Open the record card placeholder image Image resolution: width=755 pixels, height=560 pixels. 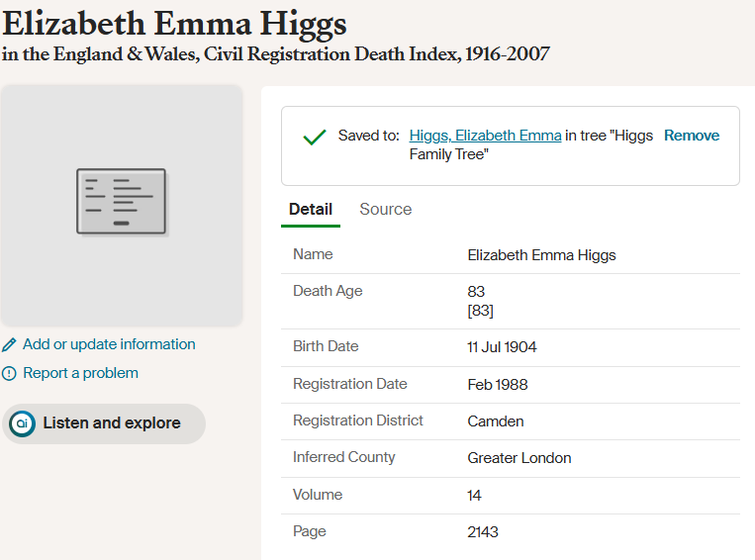(122, 201)
